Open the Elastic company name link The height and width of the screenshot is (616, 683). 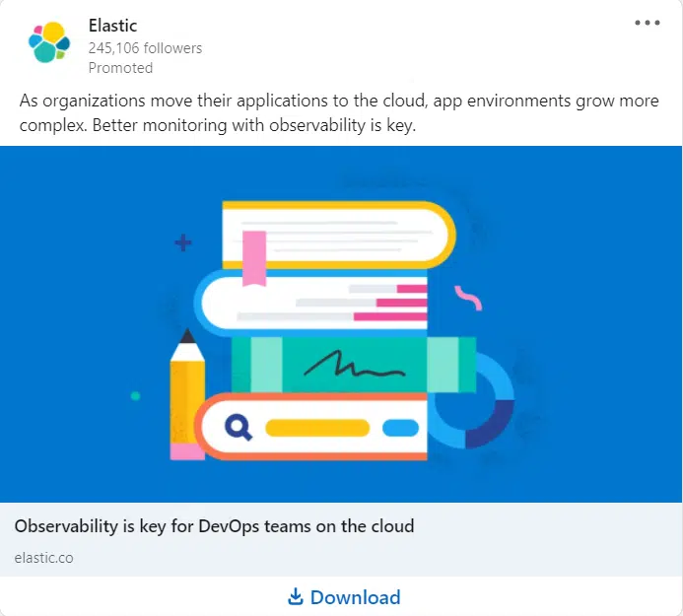click(112, 26)
